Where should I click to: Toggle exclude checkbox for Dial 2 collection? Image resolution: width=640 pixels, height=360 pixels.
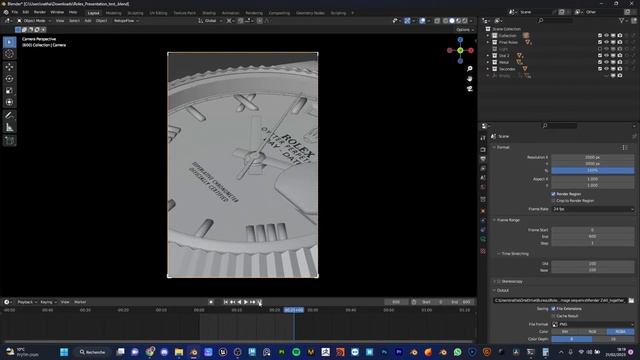coord(600,56)
